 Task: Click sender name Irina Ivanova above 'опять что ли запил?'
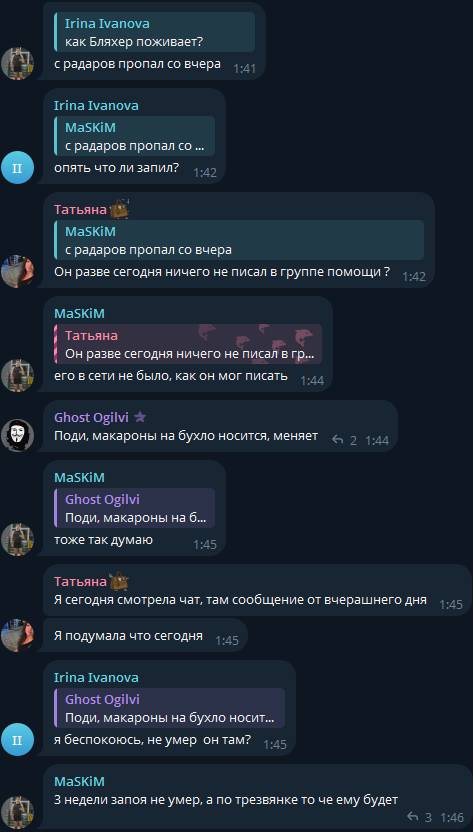tap(96, 106)
